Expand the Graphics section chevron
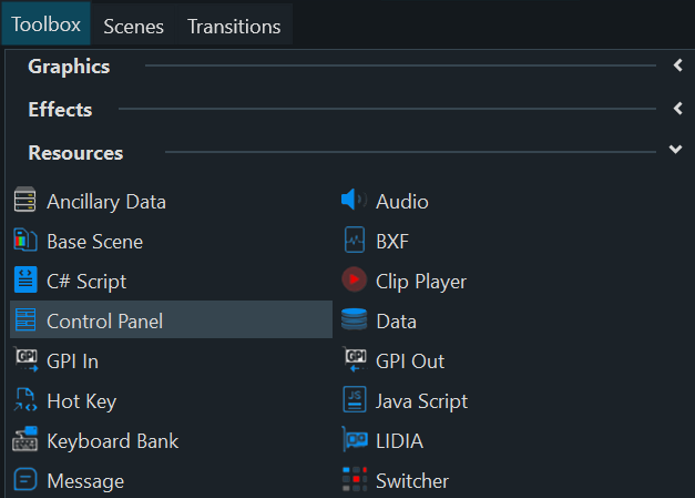 (x=677, y=67)
